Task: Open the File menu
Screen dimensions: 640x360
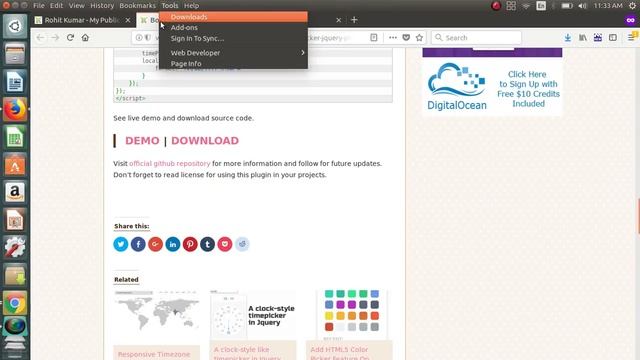Action: click(x=39, y=6)
